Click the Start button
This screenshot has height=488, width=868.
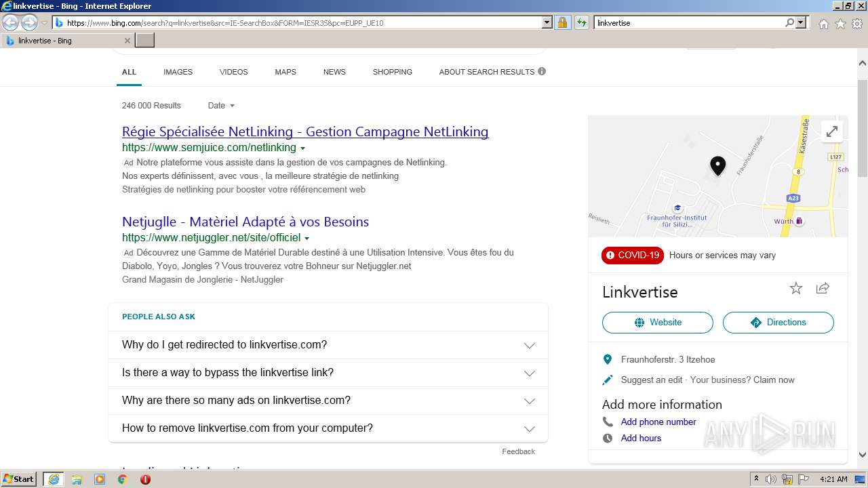click(x=19, y=479)
